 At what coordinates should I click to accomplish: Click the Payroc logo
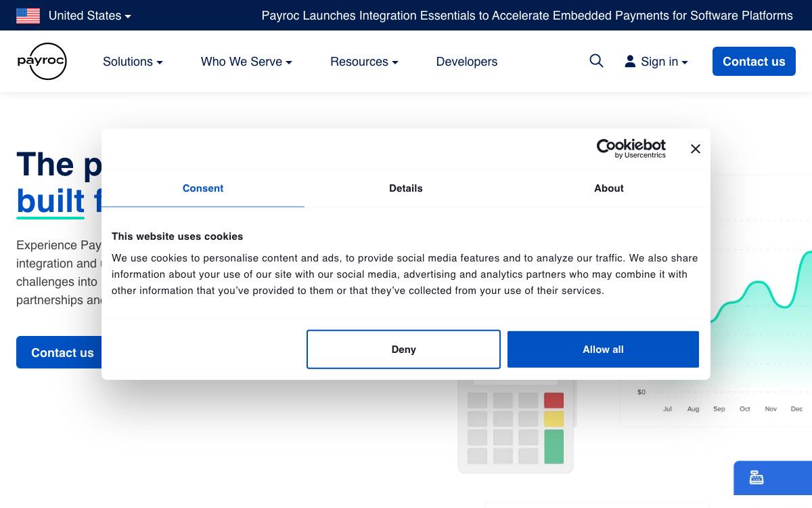(x=42, y=61)
